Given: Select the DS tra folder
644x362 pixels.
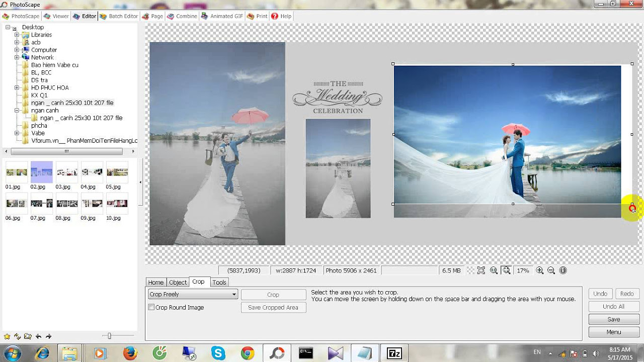Looking at the screenshot, I should tap(39, 80).
